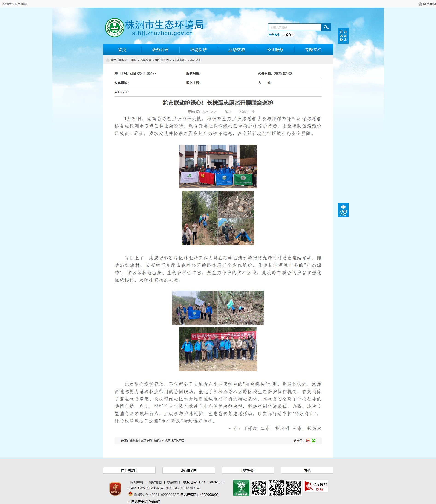The image size is (436, 504).
Task: Open the 政府网站找错 error report icon
Action: click(316, 486)
